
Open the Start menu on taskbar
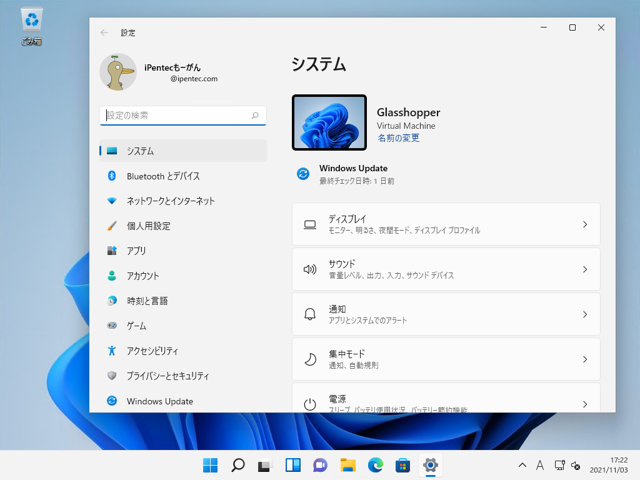(x=211, y=465)
